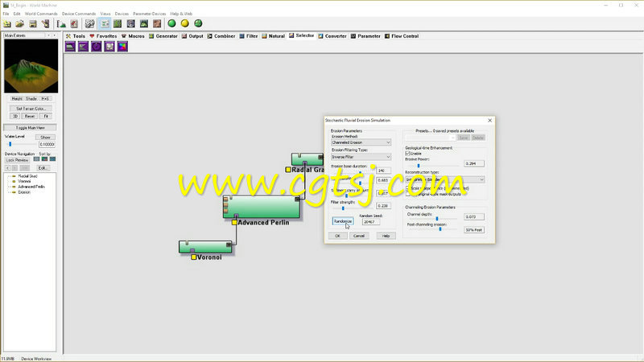Click the yellow ball build icon
644x362 pixels.
(x=185, y=23)
